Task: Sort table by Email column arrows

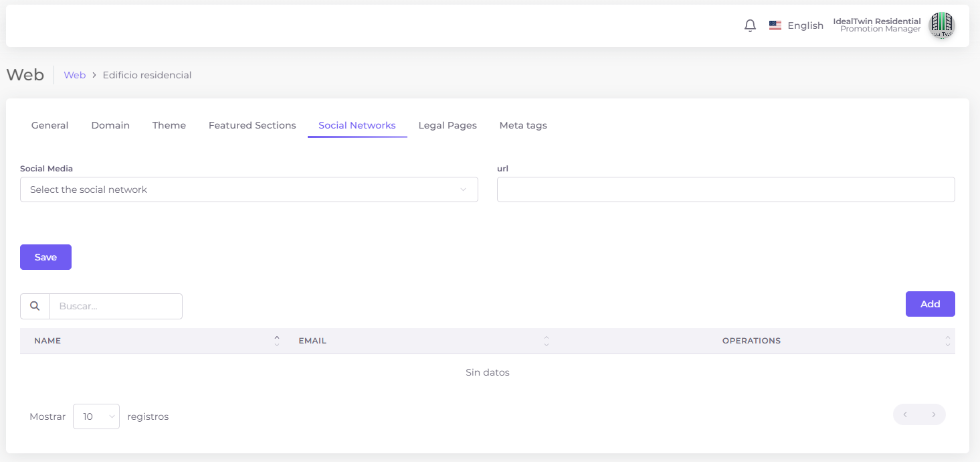Action: pos(547,341)
